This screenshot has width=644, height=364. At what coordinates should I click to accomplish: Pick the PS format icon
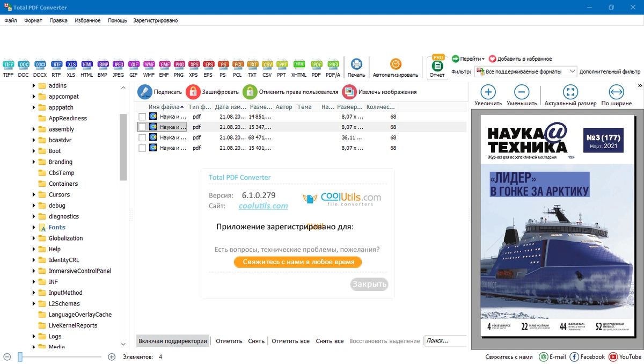223,68
